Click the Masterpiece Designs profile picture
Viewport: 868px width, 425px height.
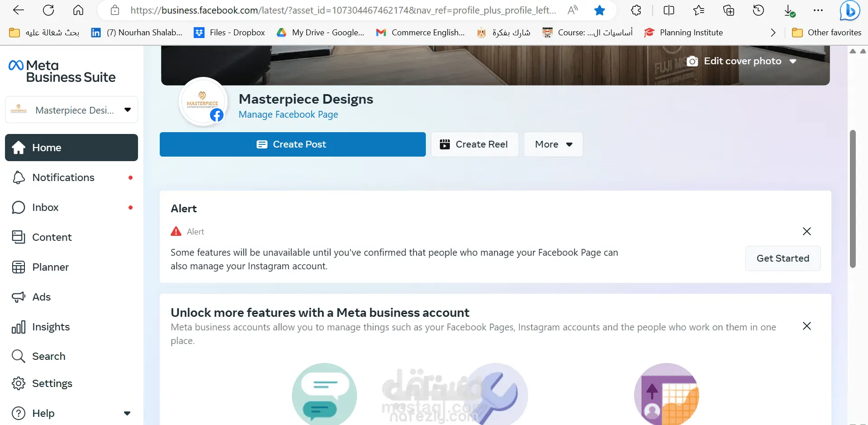202,101
